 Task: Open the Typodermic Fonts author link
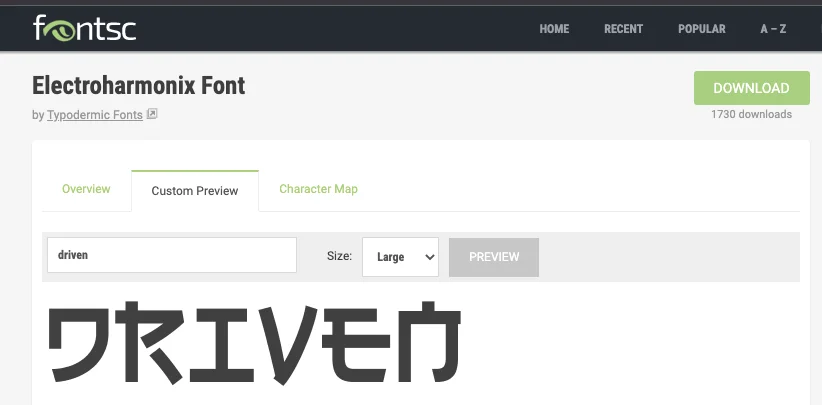(x=95, y=115)
